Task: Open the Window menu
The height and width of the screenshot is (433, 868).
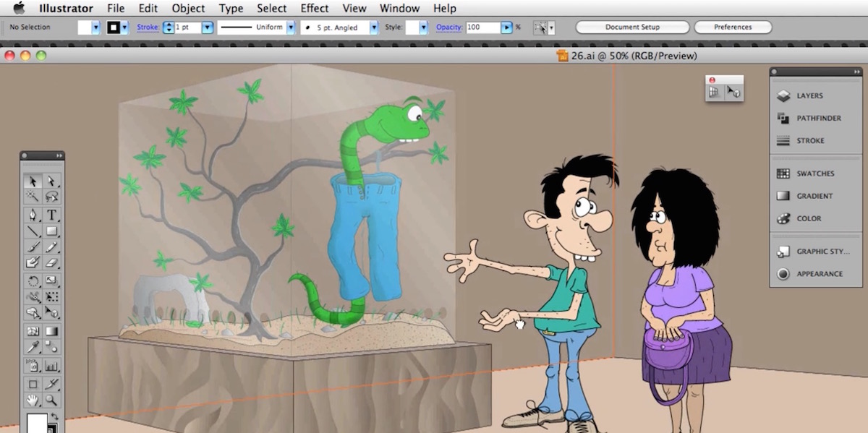Action: point(399,8)
